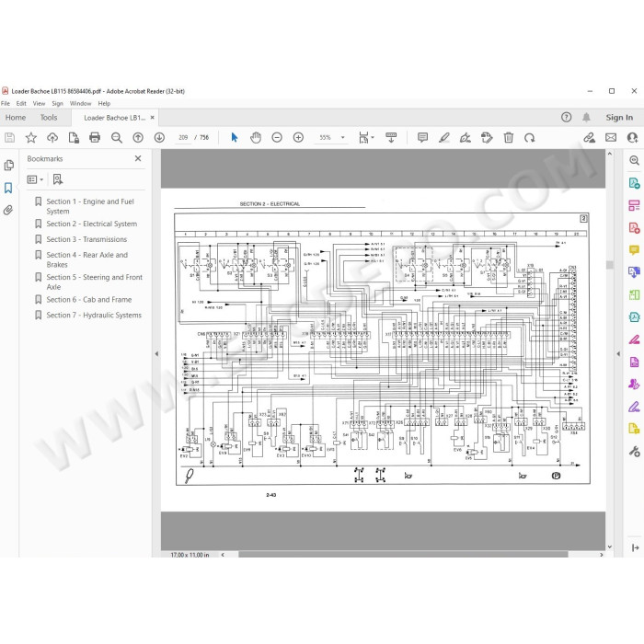Image resolution: width=644 pixels, height=644 pixels.
Task: Open the Page Thumbnails panel icon
Action: pos(8,166)
